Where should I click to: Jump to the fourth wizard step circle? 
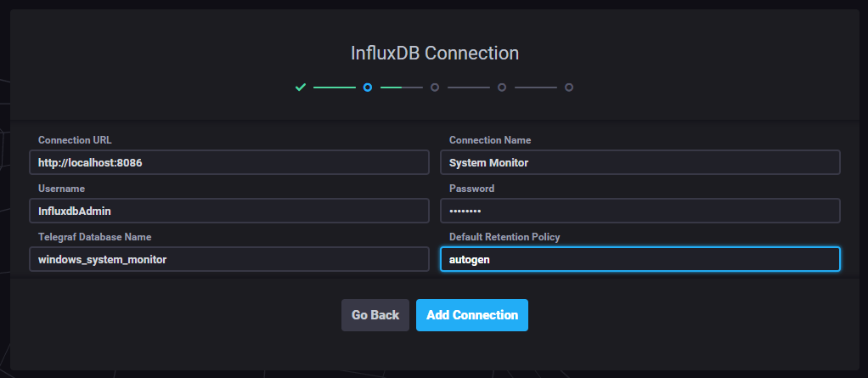pos(502,87)
